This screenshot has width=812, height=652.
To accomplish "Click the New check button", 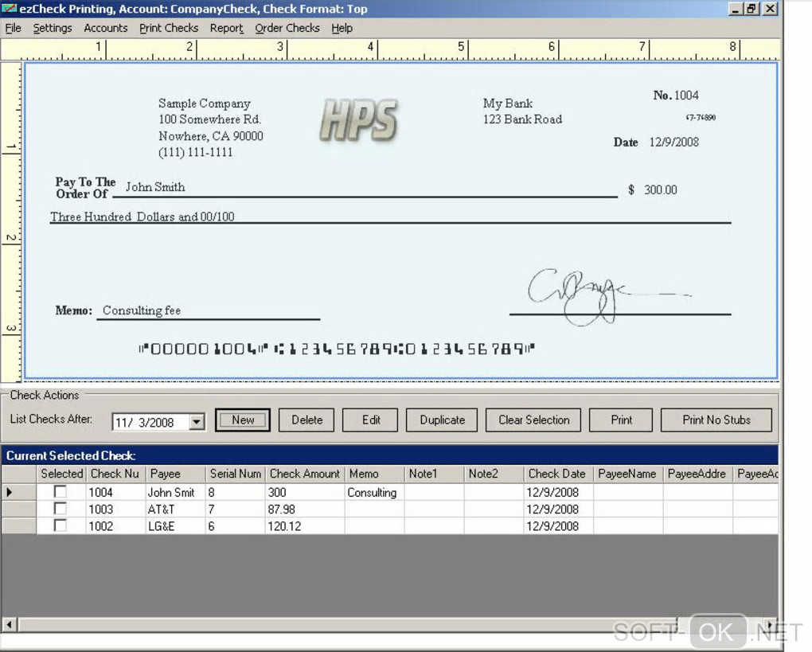I will [x=242, y=420].
